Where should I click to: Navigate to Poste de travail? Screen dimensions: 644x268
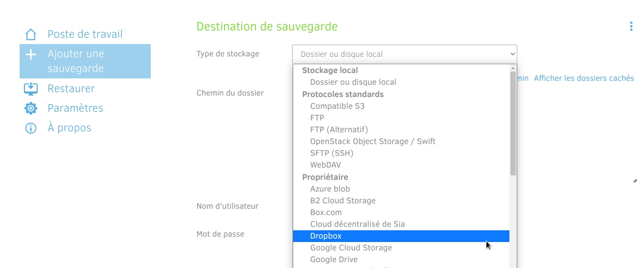(x=85, y=34)
